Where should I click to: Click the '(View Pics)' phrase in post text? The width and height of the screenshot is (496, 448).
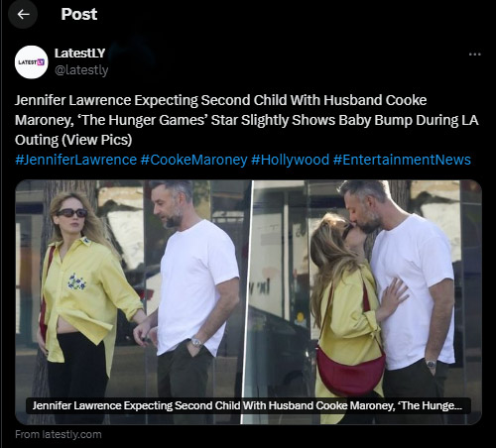pos(97,140)
